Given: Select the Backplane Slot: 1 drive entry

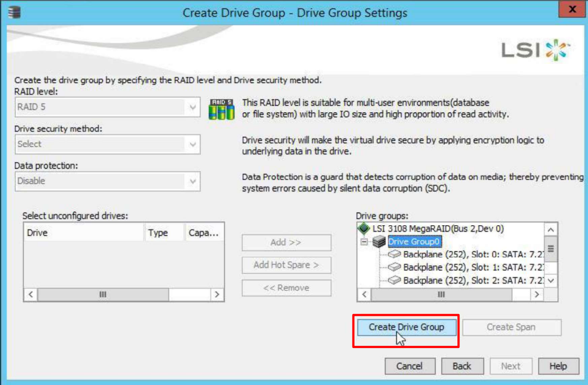Looking at the screenshot, I should click(x=473, y=267).
